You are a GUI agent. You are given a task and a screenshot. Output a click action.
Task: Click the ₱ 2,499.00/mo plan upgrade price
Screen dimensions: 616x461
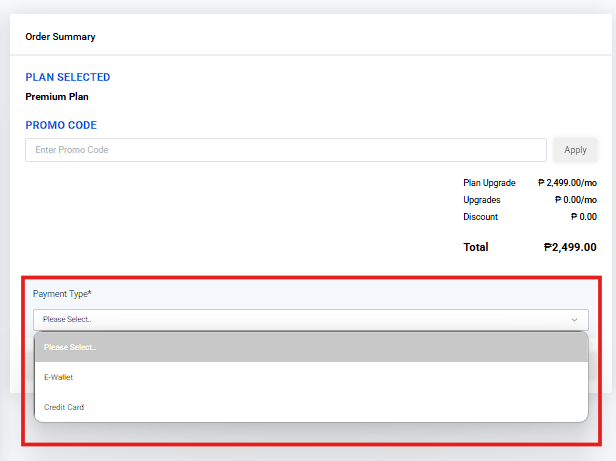coord(567,183)
